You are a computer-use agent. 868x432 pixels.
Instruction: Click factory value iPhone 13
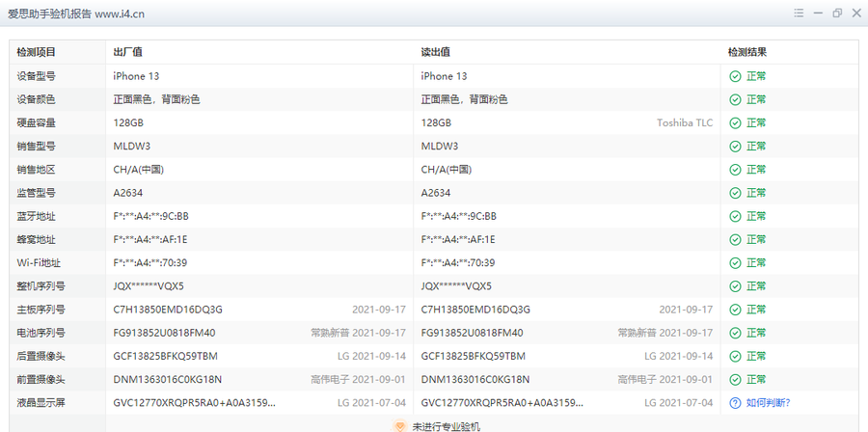(136, 76)
